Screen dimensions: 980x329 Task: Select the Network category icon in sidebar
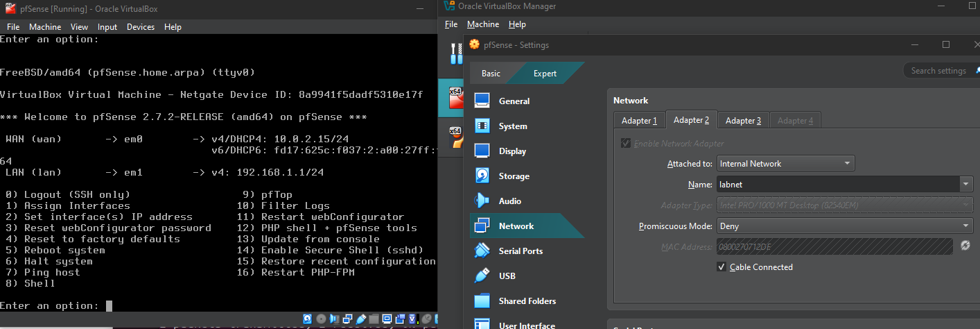pos(482,226)
